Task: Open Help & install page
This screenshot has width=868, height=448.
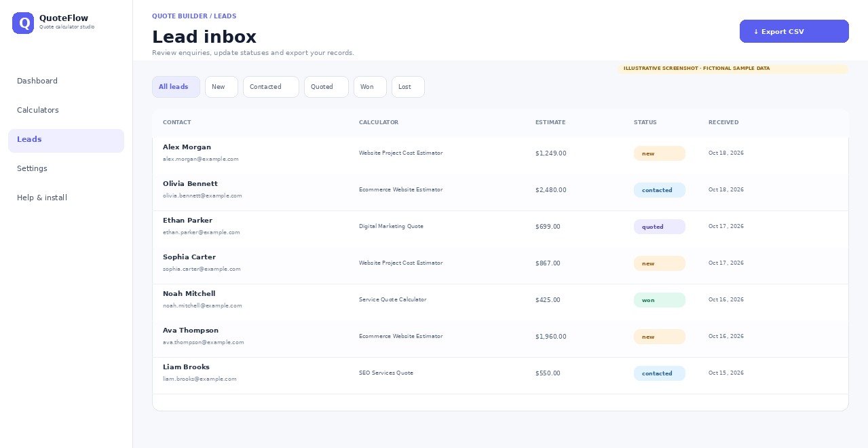Action: click(66, 198)
